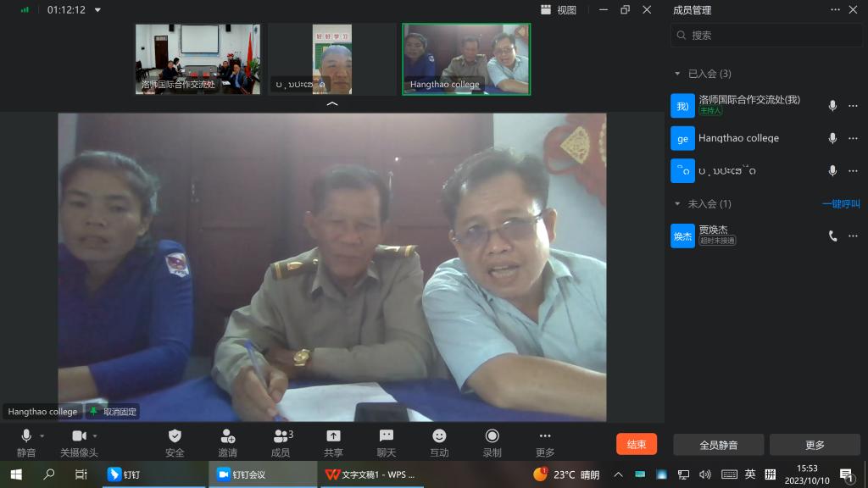Collapse the 未入会 (1) member group
This screenshot has width=868, height=488.
pos(677,204)
